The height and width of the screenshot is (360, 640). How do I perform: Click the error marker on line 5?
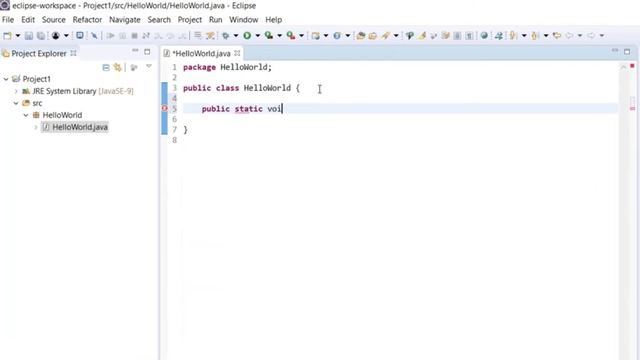coord(164,109)
